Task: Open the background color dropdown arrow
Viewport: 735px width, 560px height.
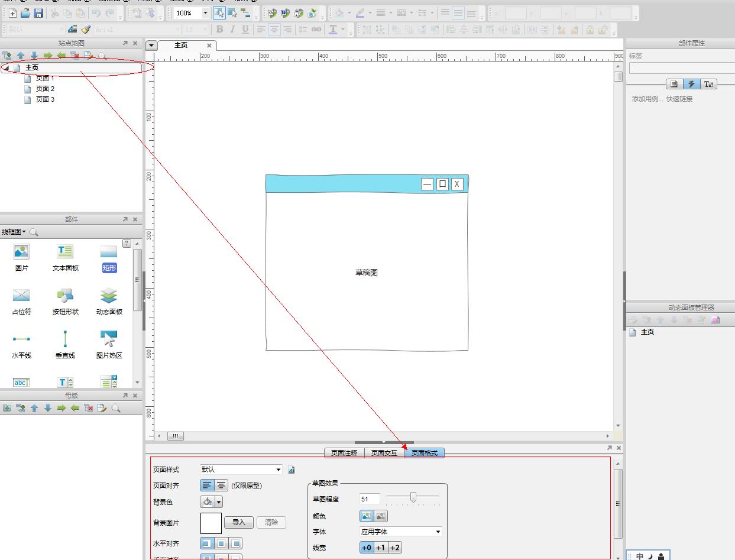Action: click(219, 502)
